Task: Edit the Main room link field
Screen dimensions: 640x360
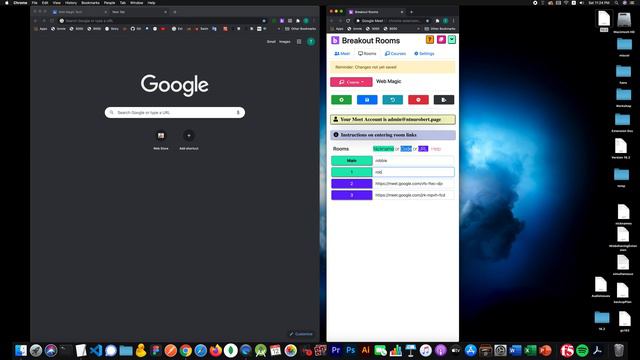Action: (x=413, y=160)
